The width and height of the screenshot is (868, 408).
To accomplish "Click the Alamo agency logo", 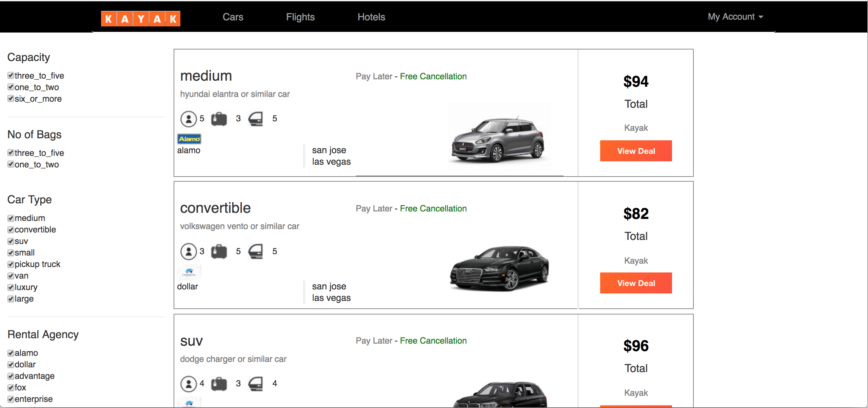I will 189,139.
